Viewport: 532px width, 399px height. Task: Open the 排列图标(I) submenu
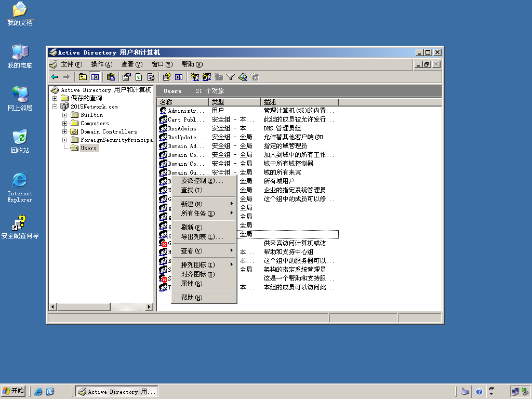click(x=204, y=264)
